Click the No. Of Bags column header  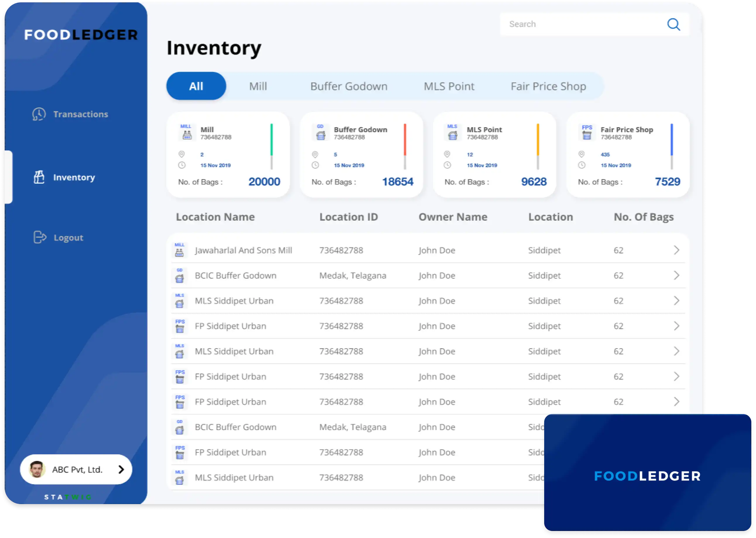click(x=644, y=217)
